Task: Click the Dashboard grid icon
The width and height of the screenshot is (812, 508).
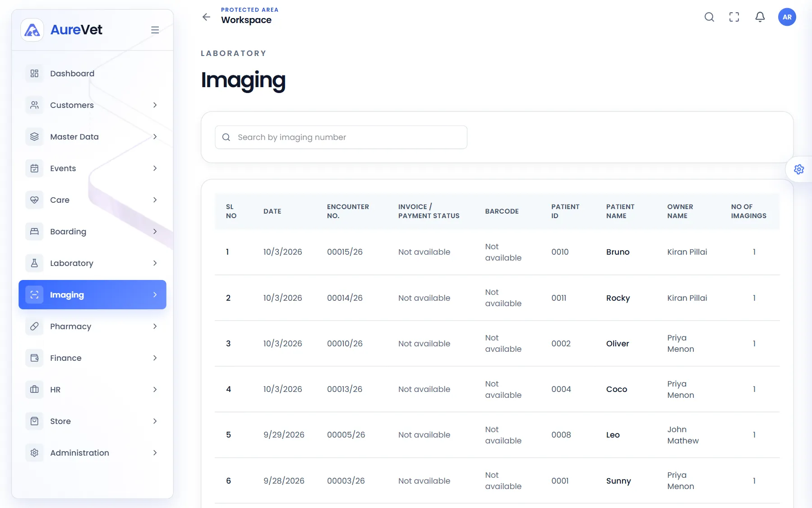Action: point(34,74)
